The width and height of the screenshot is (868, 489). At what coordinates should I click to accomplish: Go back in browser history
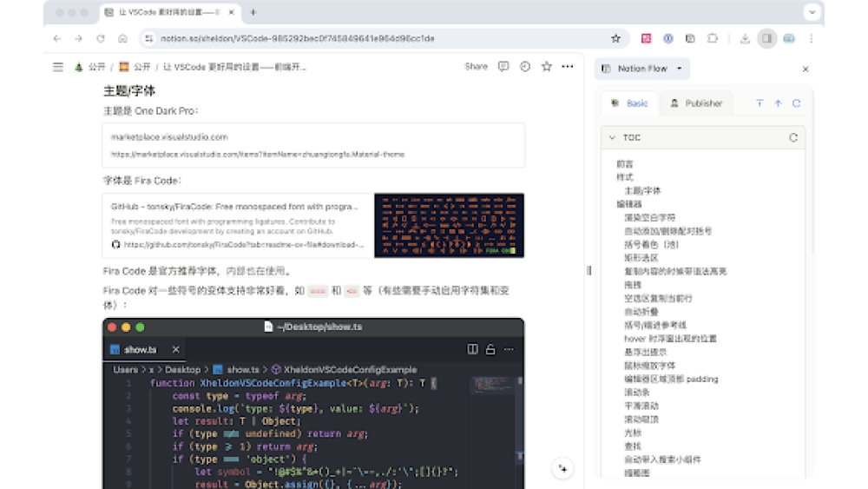click(x=57, y=38)
